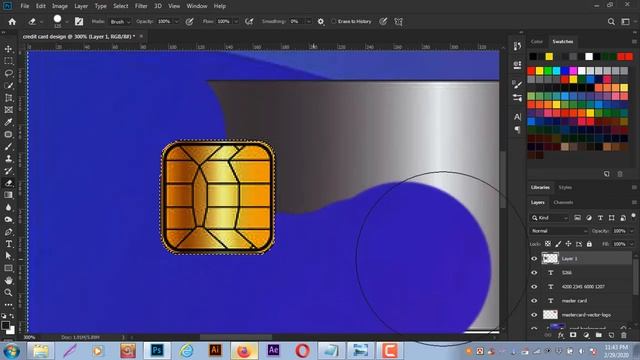Select the Libraries tab
This screenshot has width=640, height=360.
click(540, 187)
